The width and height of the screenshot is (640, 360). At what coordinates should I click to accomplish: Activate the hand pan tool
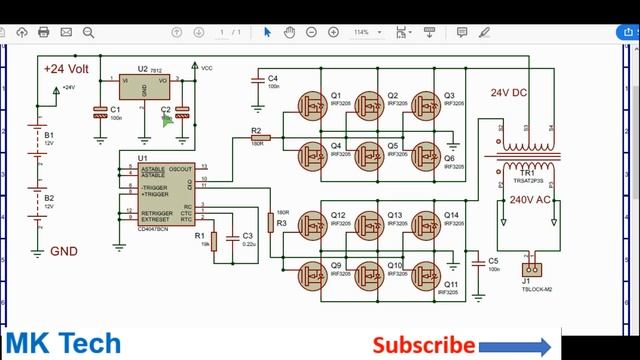coord(289,32)
